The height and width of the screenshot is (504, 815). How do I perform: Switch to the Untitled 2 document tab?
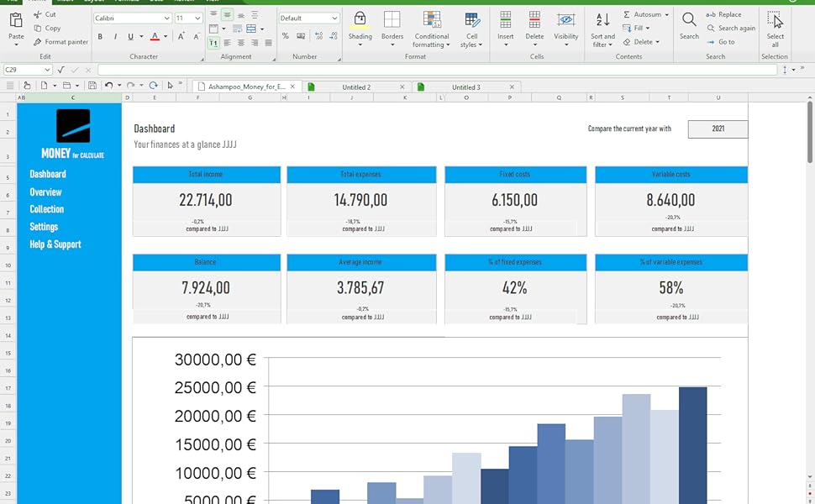[356, 87]
